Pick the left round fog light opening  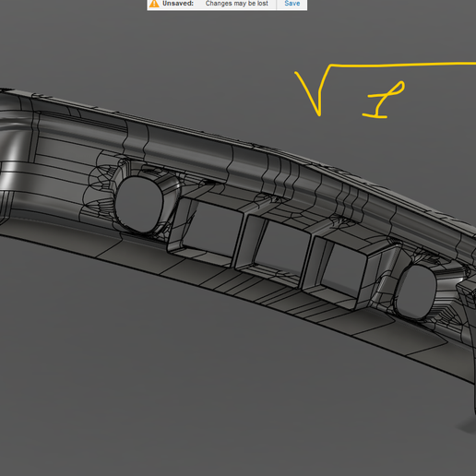click(139, 204)
